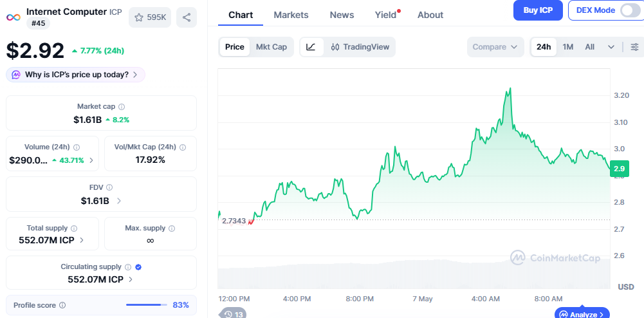Click the Analyze button

(x=582, y=314)
